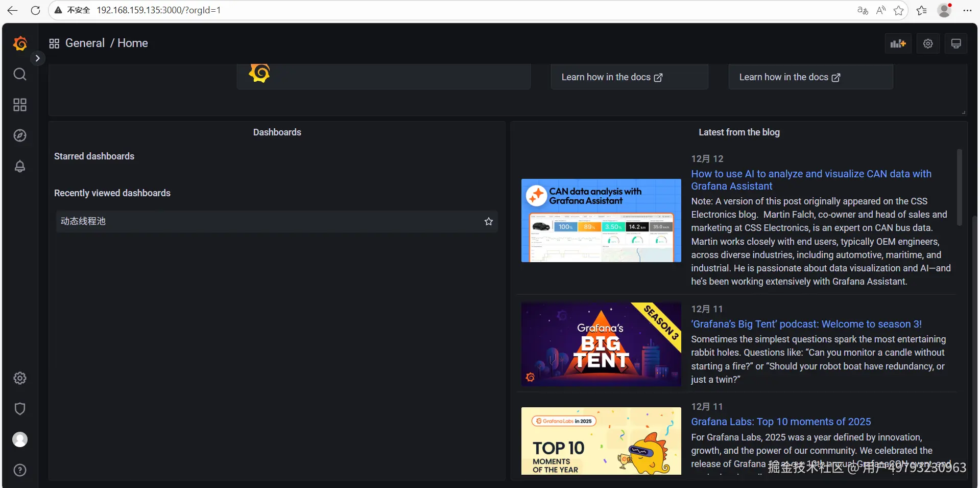
Task: Click the Top 10 Moments of the Year thumbnail
Action: 601,441
